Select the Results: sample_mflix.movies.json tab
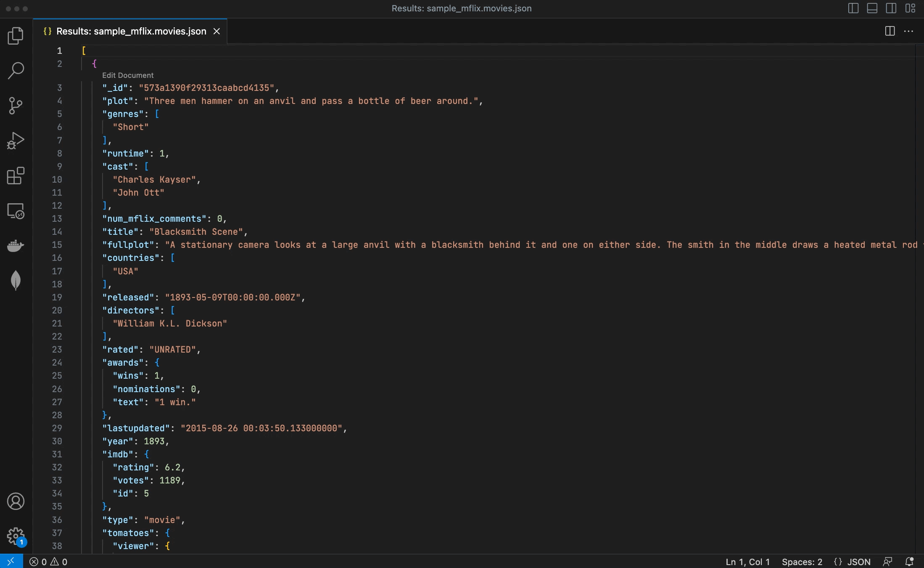The height and width of the screenshot is (568, 924). (131, 31)
